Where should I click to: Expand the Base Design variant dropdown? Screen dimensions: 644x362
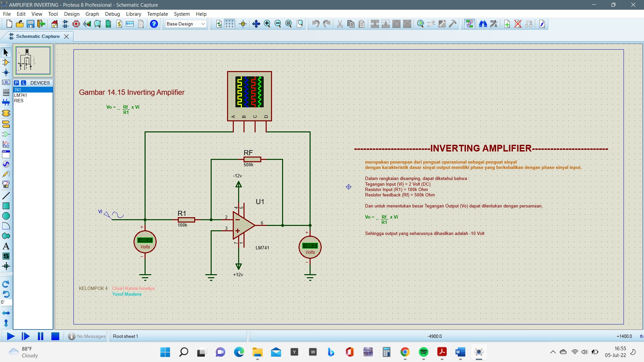[203, 24]
